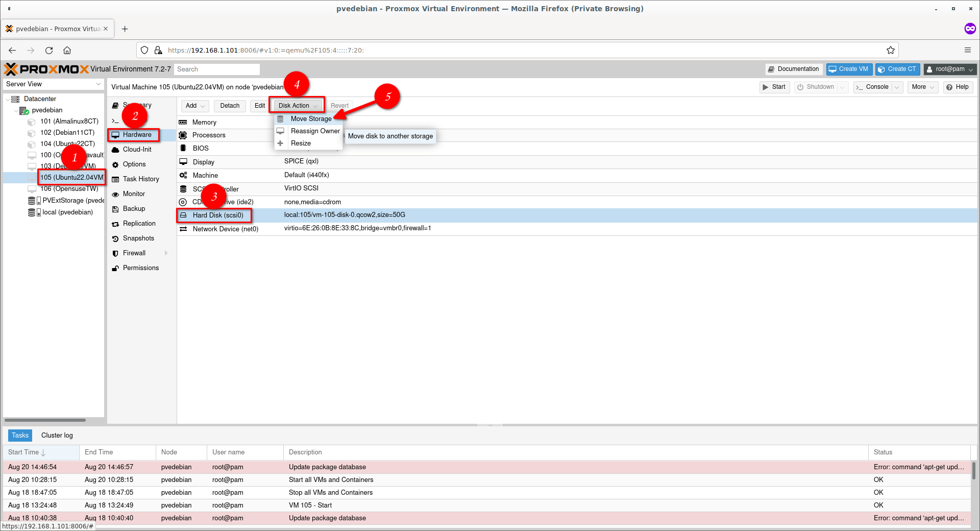Click the Help button
The width and height of the screenshot is (980, 531).
958,87
